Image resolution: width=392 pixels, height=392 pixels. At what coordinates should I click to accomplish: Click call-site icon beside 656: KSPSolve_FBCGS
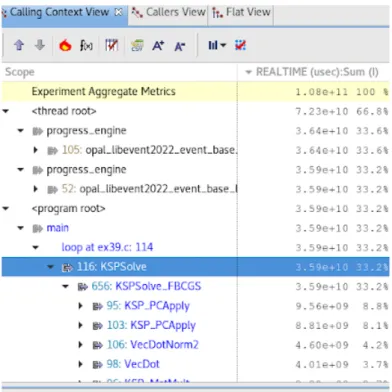click(82, 287)
